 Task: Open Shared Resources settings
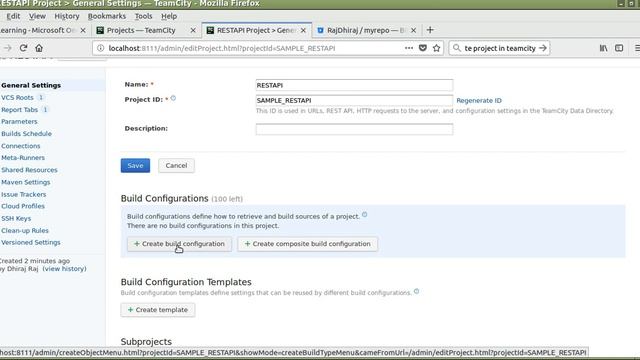[x=29, y=170]
